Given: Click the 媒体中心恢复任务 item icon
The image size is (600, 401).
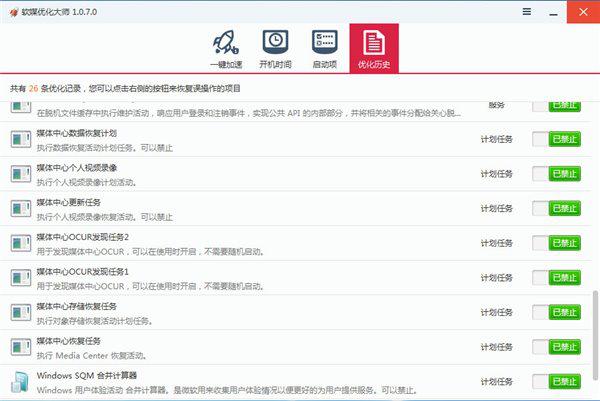Looking at the screenshot, I should tap(21, 347).
